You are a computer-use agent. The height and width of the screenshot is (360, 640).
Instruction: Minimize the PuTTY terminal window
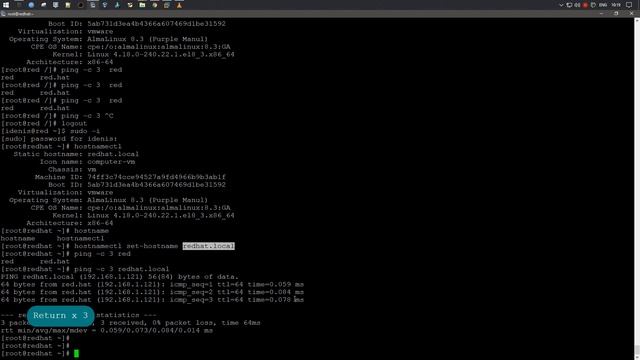601,13
